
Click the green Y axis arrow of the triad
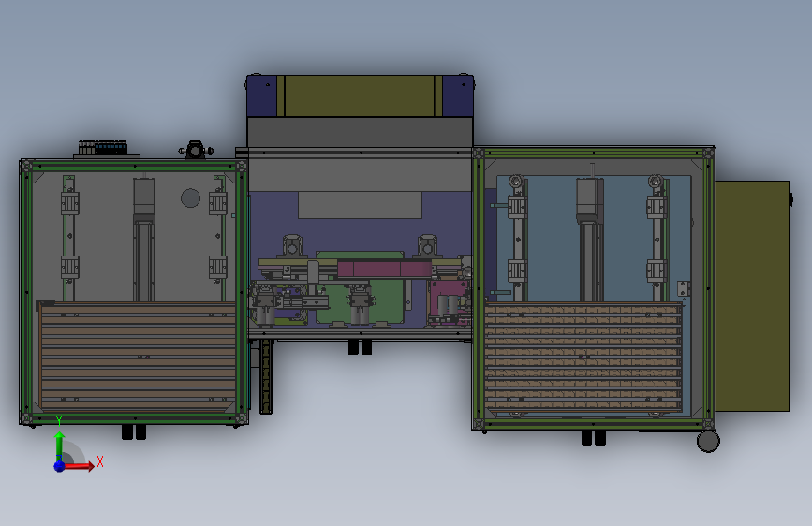point(60,446)
